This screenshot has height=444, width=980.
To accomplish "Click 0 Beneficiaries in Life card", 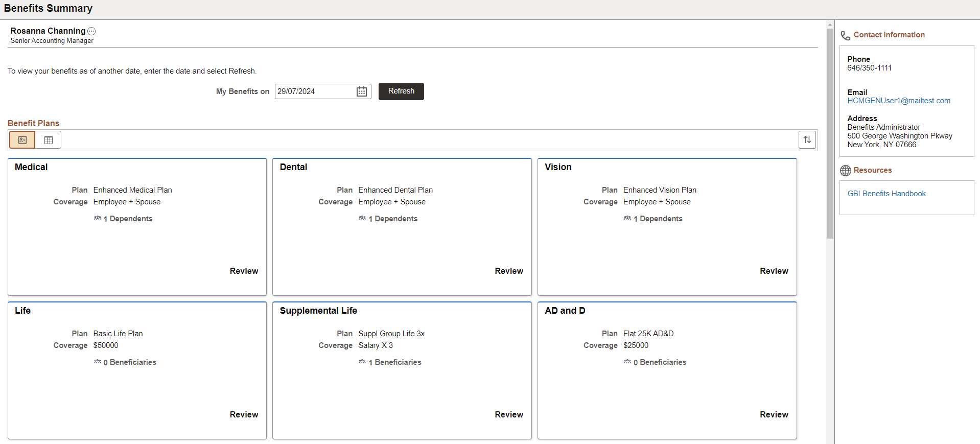I will pos(130,362).
